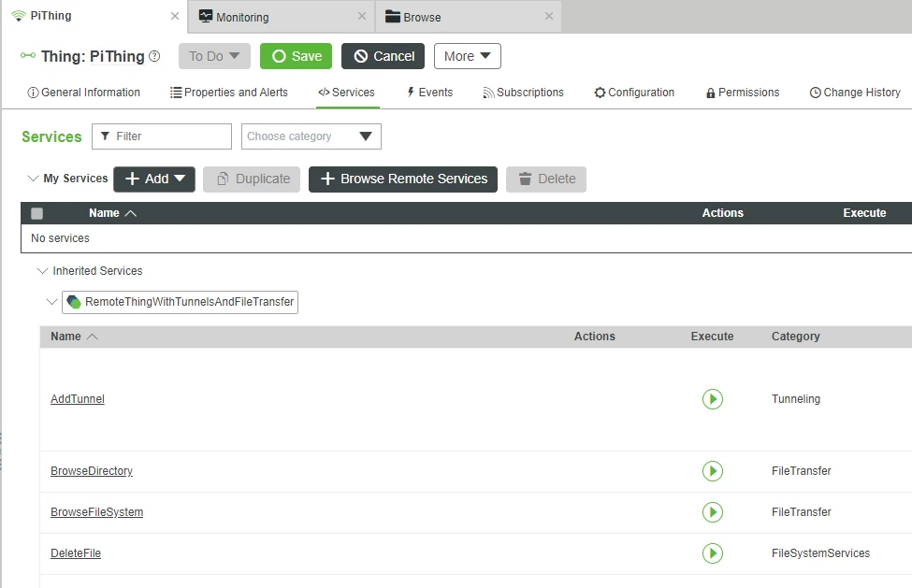Viewport: 912px width, 588px height.
Task: Focus the services Filter input field
Action: (x=162, y=136)
